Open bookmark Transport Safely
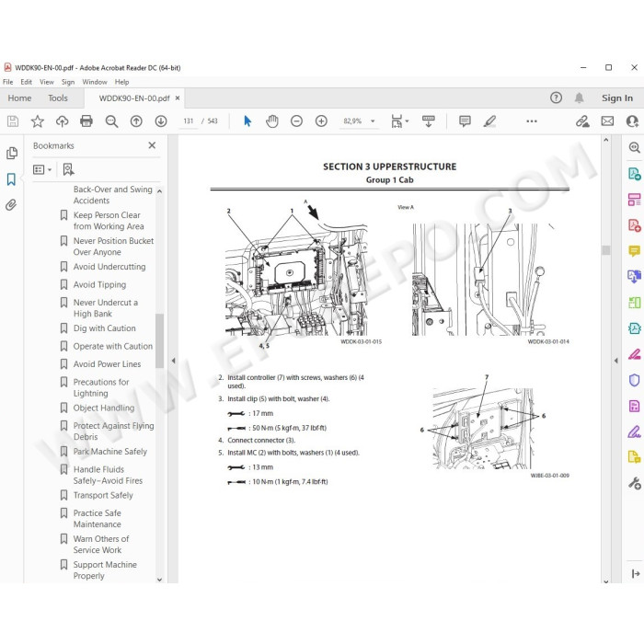The height and width of the screenshot is (644, 644). pyautogui.click(x=103, y=495)
